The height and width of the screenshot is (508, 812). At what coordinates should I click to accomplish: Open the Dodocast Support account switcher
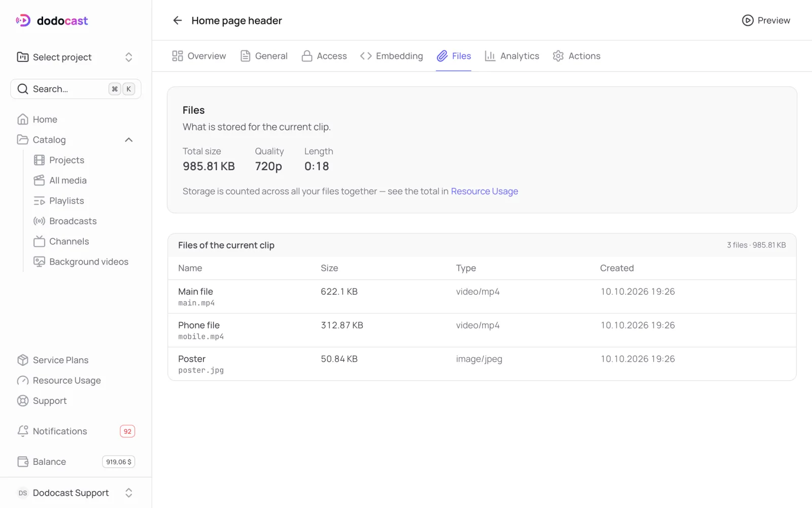click(x=76, y=493)
